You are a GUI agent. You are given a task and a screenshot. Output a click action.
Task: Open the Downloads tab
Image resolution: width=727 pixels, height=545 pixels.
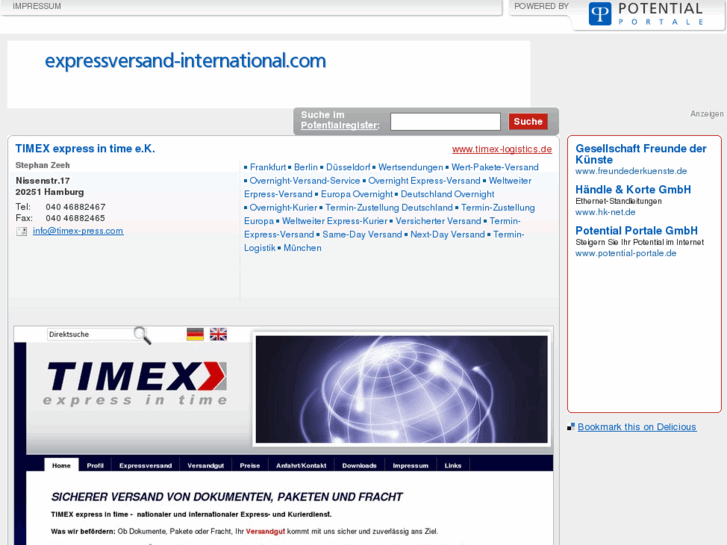pos(359,466)
